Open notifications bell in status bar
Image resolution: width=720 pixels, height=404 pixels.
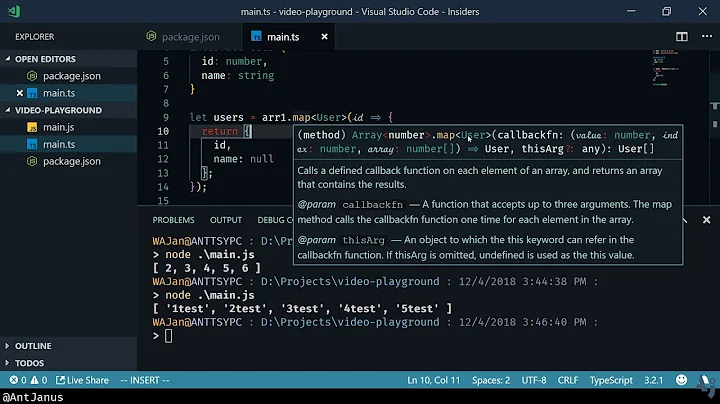click(x=705, y=380)
